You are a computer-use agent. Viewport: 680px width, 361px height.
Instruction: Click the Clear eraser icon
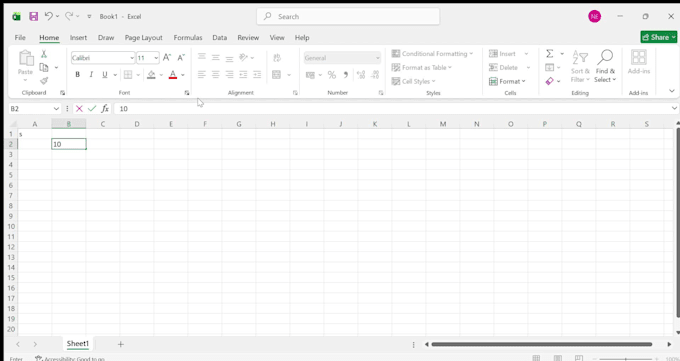coord(549,81)
